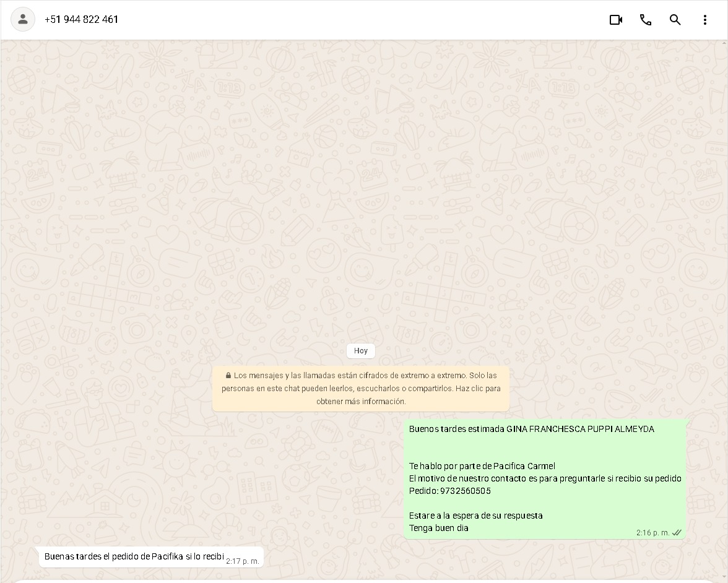728x583 pixels.
Task: Click the name GINA FRANCHESCA PUPPI ALMEYDA
Action: coord(580,429)
